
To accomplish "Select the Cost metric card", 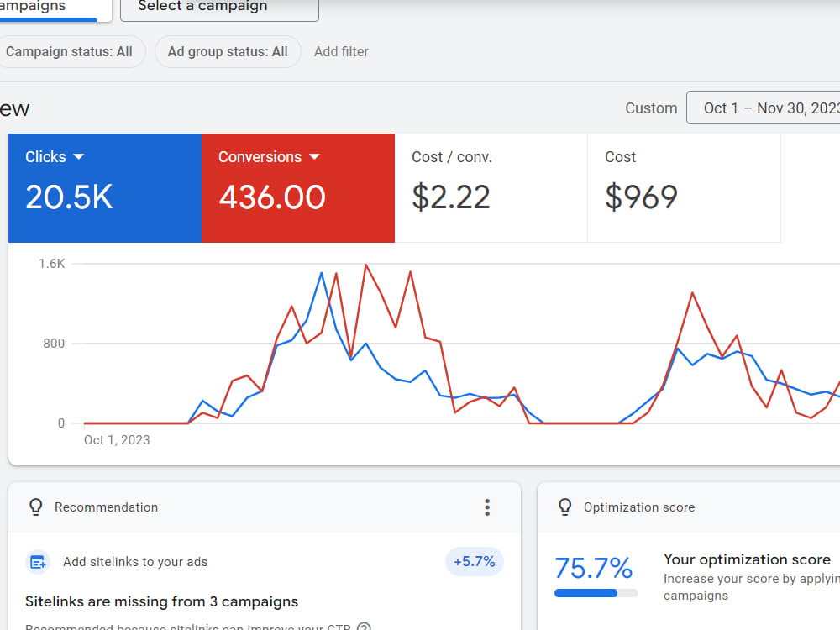I will click(x=684, y=188).
